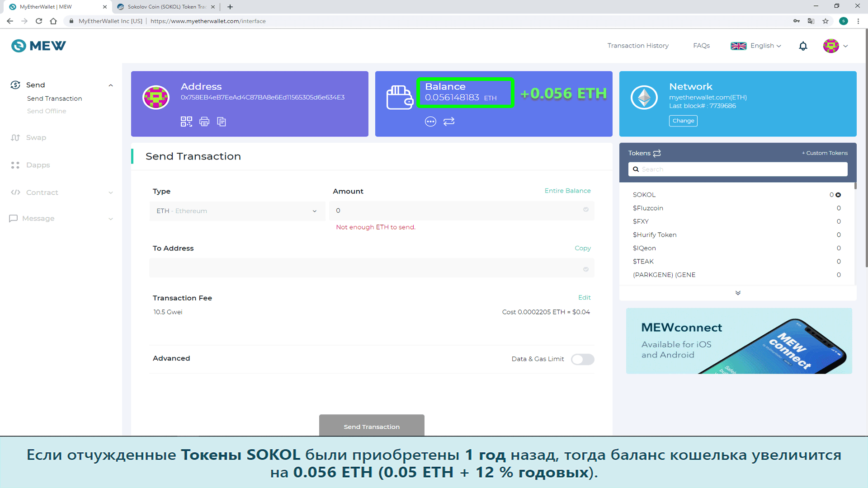
Task: Select the $IQeon token row
Action: click(x=737, y=248)
